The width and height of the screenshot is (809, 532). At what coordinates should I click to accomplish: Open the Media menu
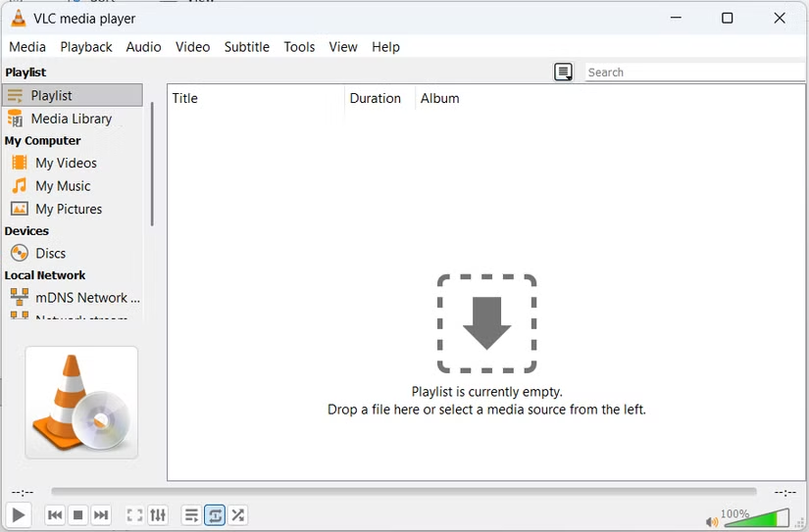(27, 47)
